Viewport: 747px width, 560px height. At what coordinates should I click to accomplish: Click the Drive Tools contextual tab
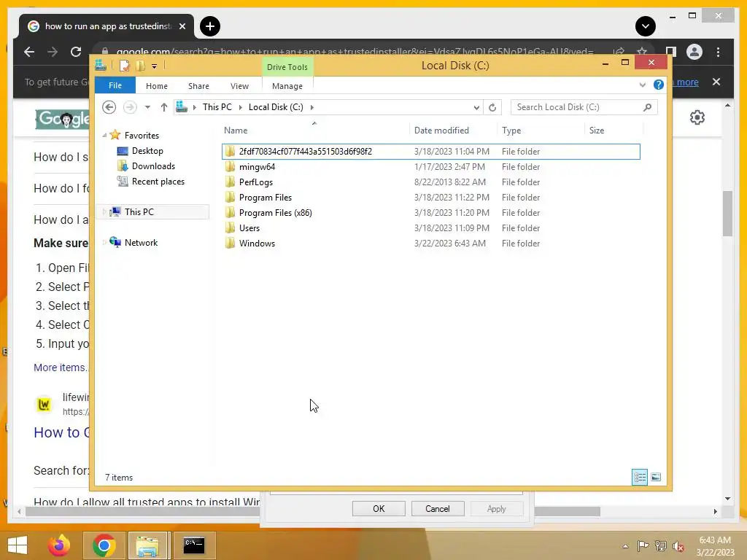287,67
